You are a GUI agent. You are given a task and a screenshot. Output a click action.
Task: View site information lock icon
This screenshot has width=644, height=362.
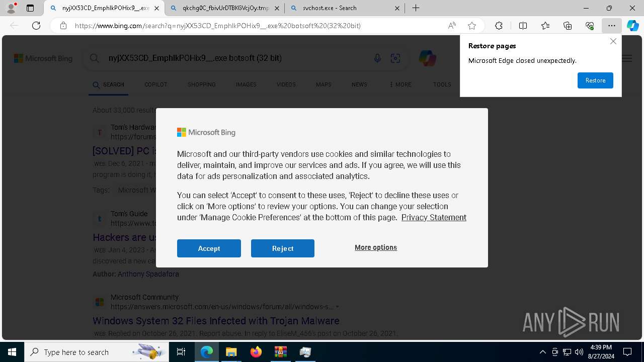click(x=63, y=26)
